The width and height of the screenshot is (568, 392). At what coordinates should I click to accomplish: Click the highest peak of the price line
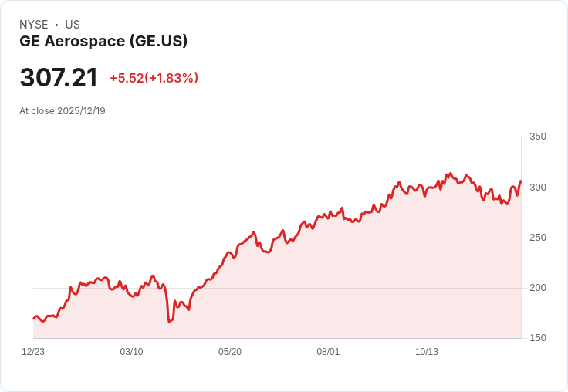[450, 173]
